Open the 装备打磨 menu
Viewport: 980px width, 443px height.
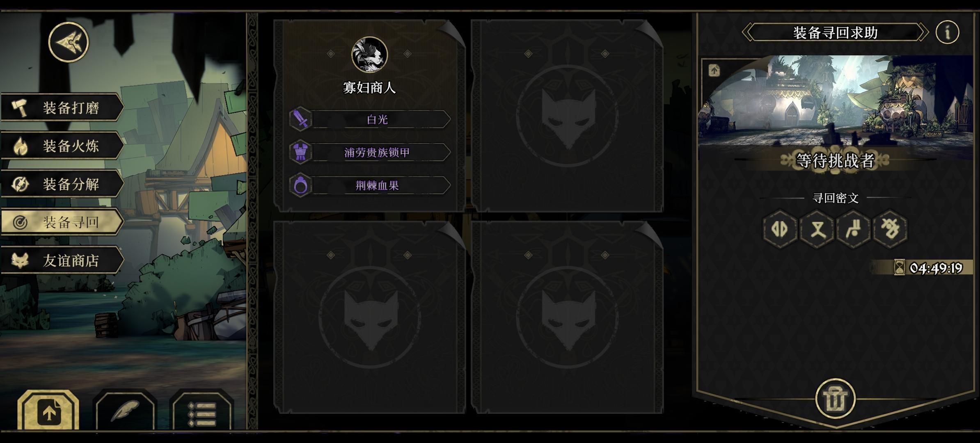[62, 108]
